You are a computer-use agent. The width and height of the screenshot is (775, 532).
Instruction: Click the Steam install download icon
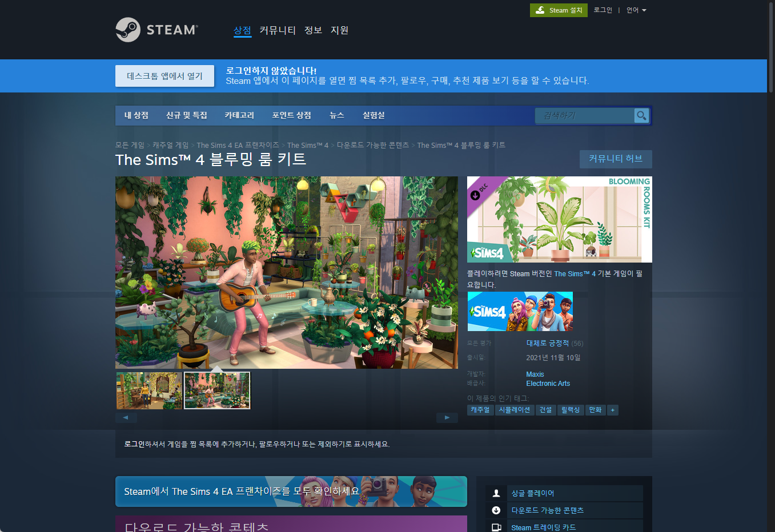pos(540,10)
